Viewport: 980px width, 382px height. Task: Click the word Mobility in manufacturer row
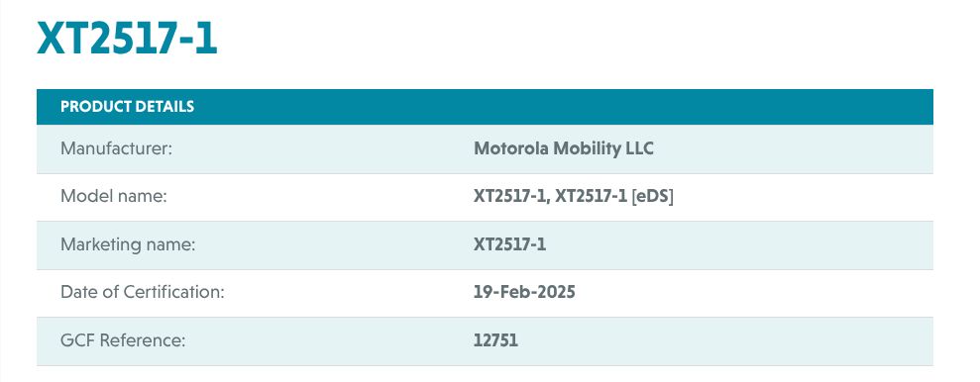588,148
